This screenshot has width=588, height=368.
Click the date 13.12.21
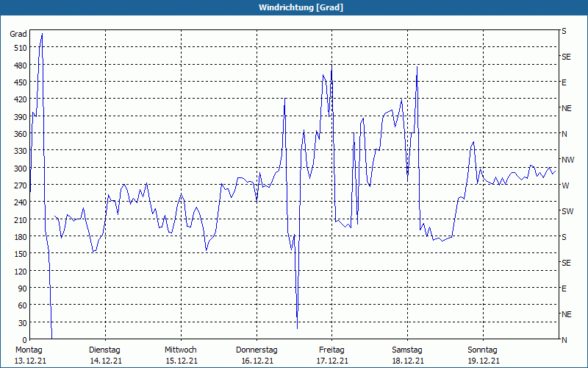[x=30, y=361]
